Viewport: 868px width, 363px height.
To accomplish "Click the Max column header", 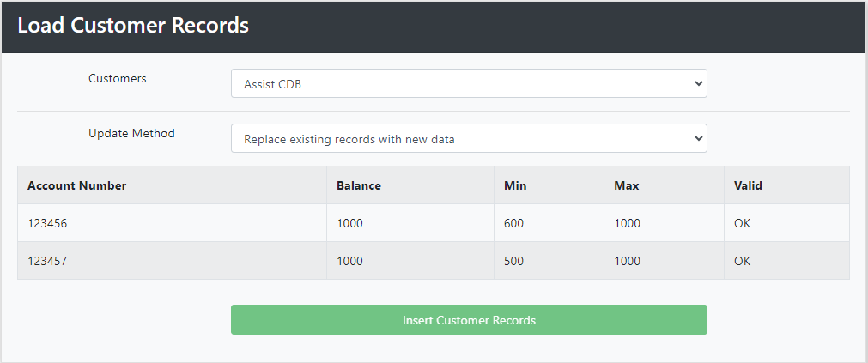I will [664, 185].
